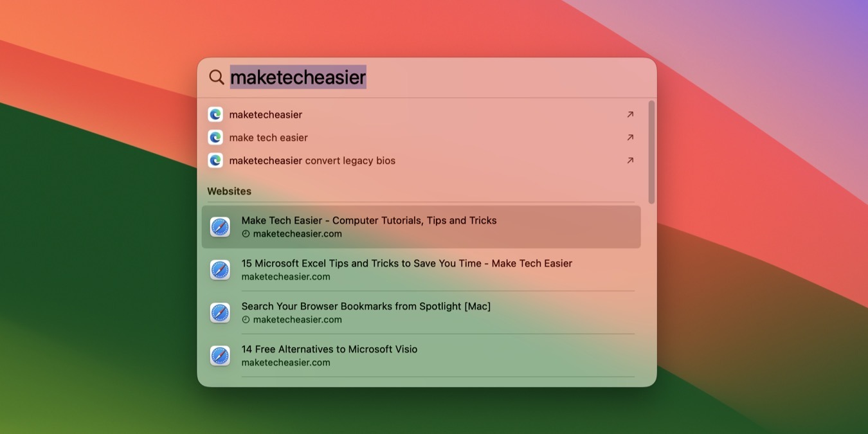Select the 'Websites' section header
The width and height of the screenshot is (868, 434).
(x=229, y=191)
